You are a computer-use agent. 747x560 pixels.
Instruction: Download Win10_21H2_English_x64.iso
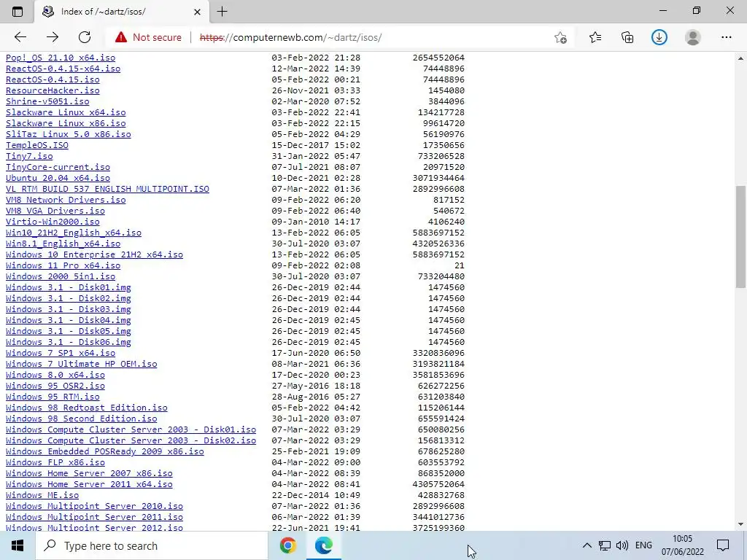[x=74, y=233]
